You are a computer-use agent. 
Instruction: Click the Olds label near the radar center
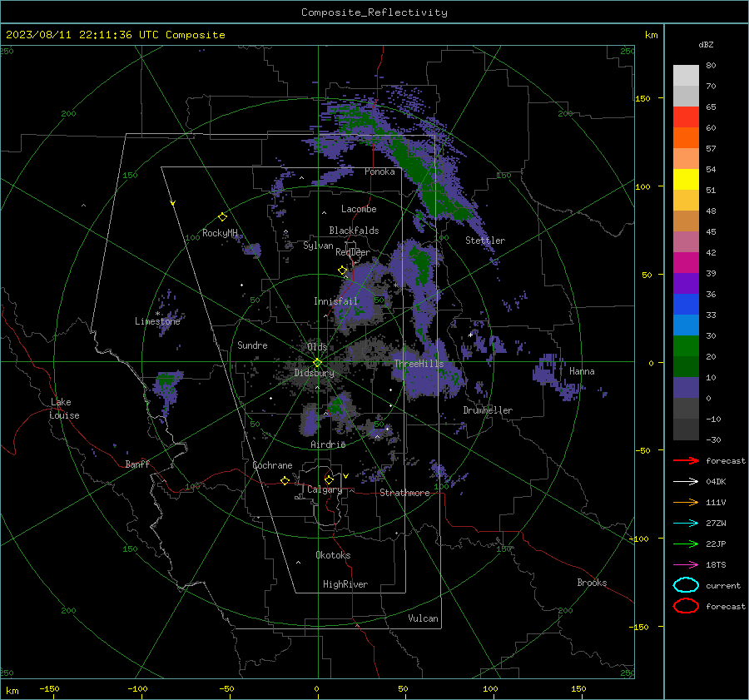pos(317,347)
